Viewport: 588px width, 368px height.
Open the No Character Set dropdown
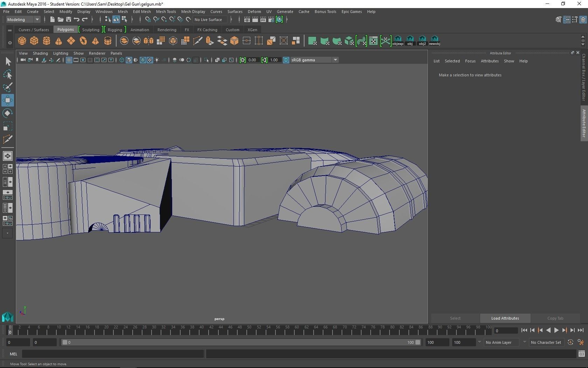(546, 342)
